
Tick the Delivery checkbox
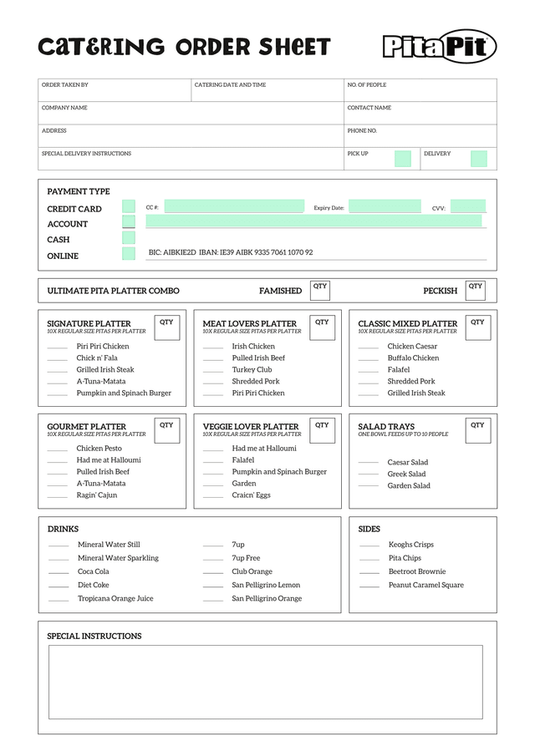[x=479, y=159]
